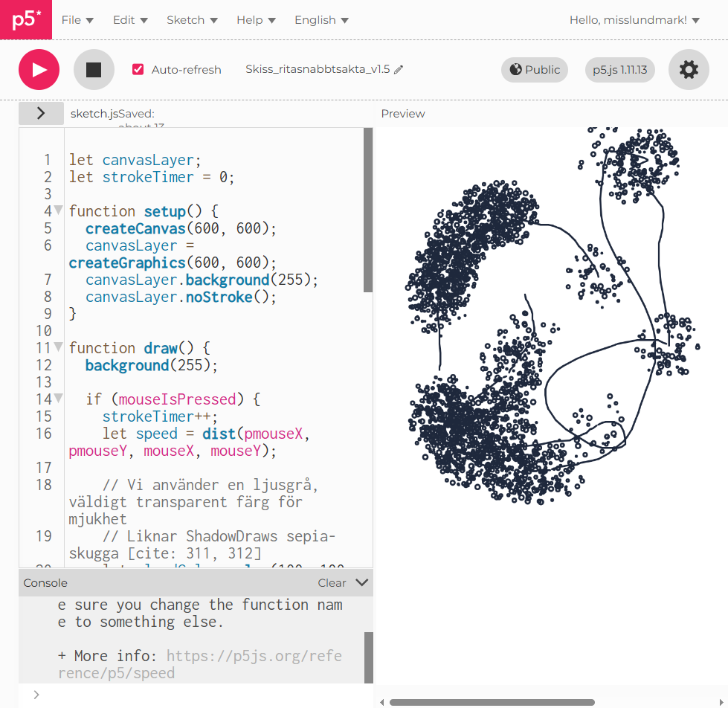Click the Public visibility button

(535, 70)
